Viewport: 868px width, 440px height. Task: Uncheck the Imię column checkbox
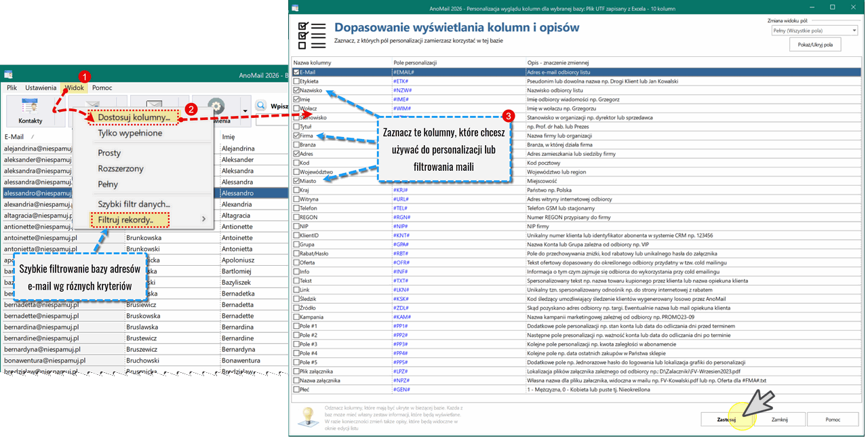[296, 99]
